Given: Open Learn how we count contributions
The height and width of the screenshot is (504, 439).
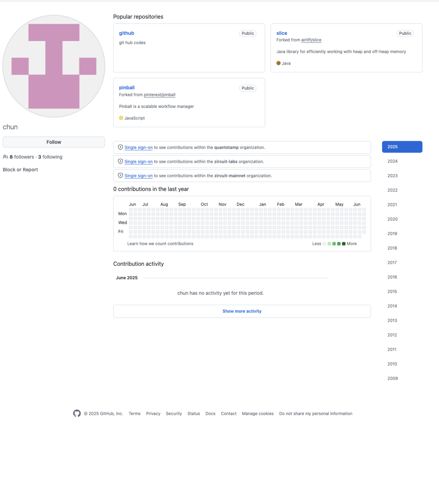Looking at the screenshot, I should tap(160, 244).
